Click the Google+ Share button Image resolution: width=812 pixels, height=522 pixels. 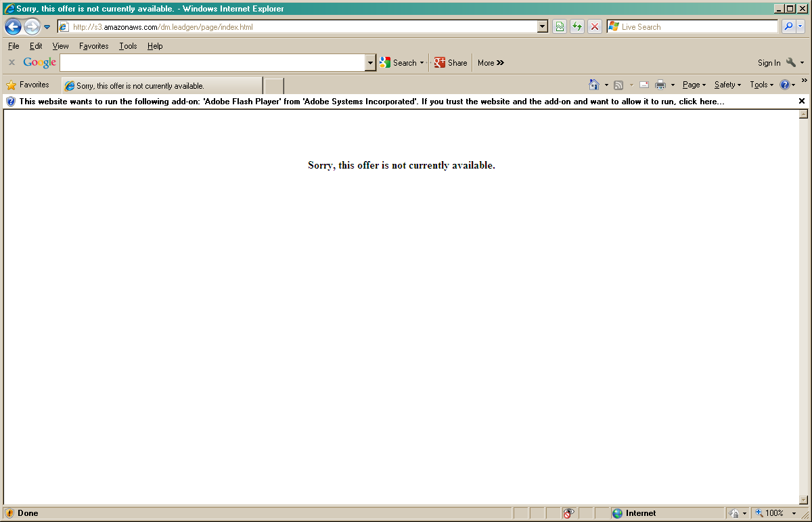[451, 63]
